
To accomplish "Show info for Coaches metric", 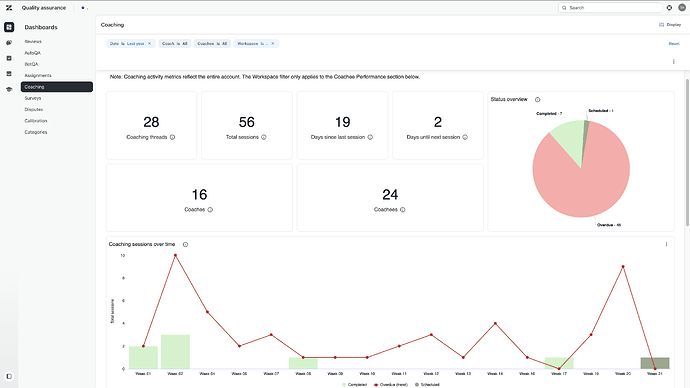I will pyautogui.click(x=210, y=210).
